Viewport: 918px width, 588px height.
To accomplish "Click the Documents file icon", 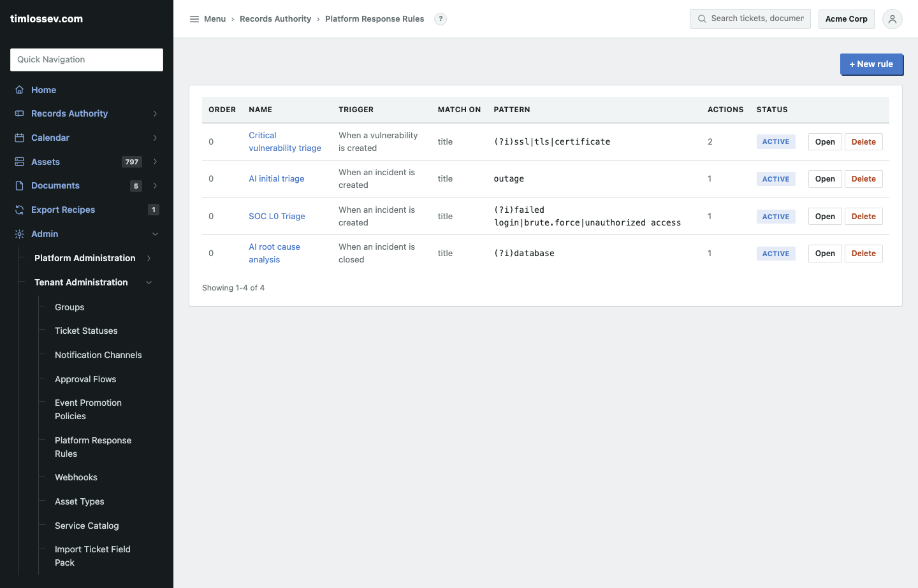I will (x=20, y=185).
